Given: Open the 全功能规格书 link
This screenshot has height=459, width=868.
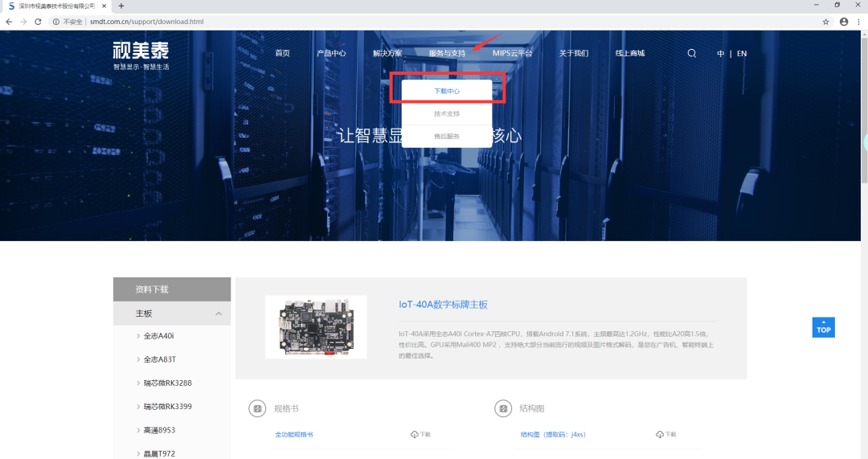Looking at the screenshot, I should pos(294,435).
